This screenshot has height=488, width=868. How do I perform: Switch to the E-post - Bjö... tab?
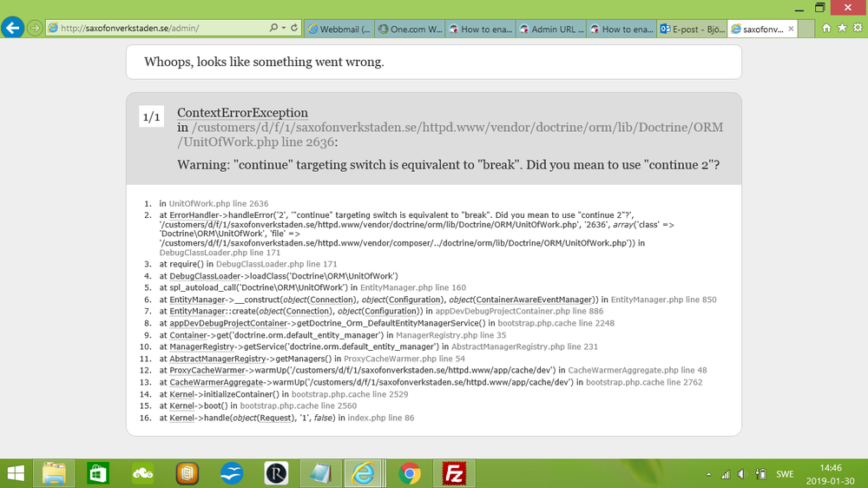693,30
